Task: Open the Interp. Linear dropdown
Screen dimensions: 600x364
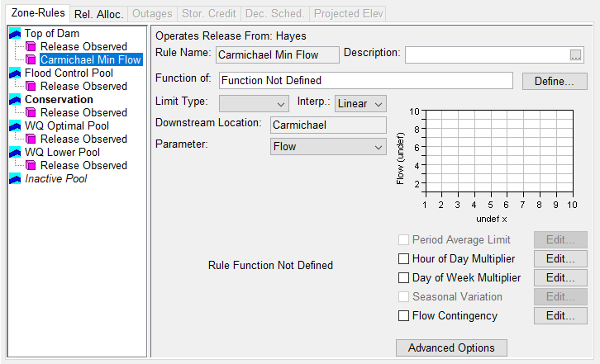Action: tap(361, 104)
